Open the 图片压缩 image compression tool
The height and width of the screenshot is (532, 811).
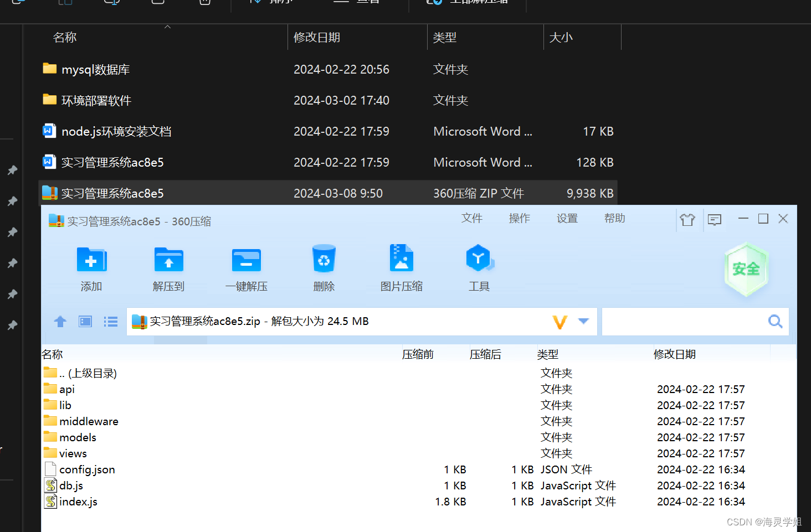pyautogui.click(x=401, y=268)
